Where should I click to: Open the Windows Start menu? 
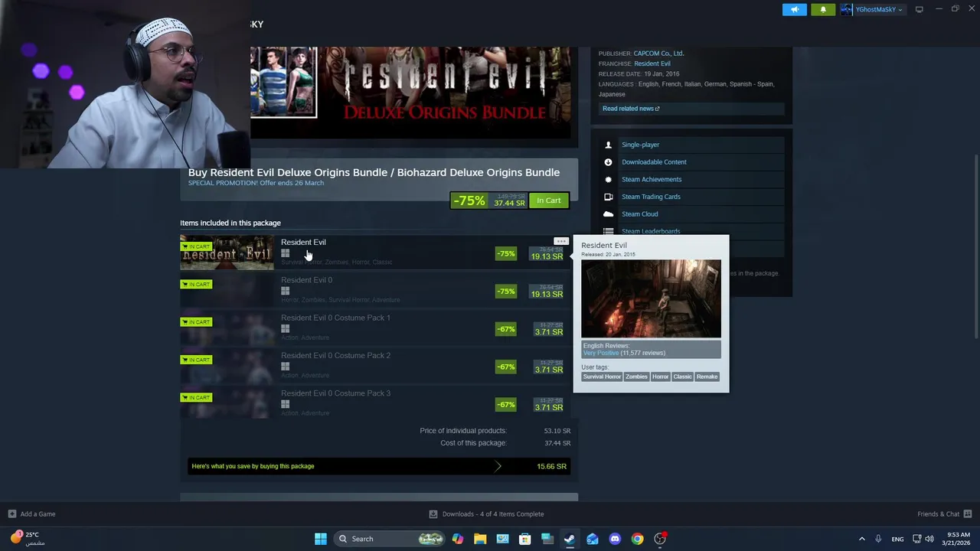320,539
